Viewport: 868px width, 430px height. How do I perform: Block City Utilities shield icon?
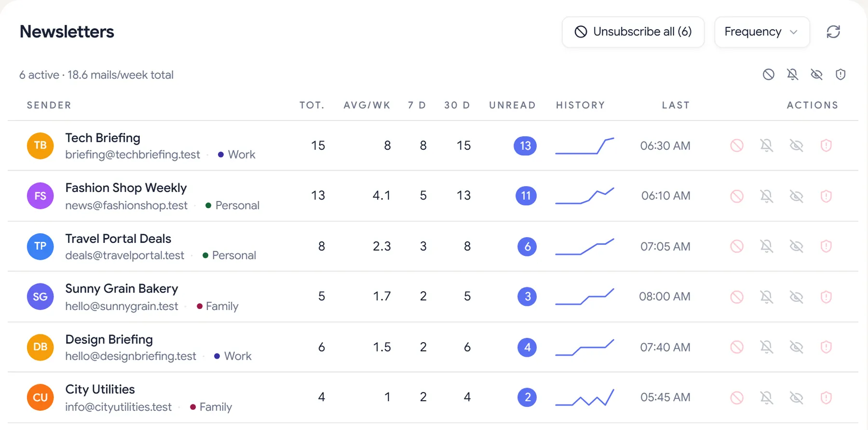826,398
